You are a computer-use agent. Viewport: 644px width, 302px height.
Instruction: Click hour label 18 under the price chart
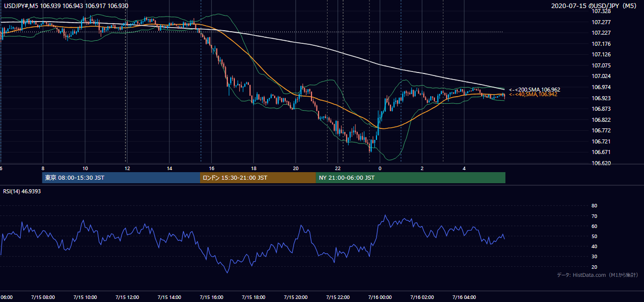pos(253,169)
